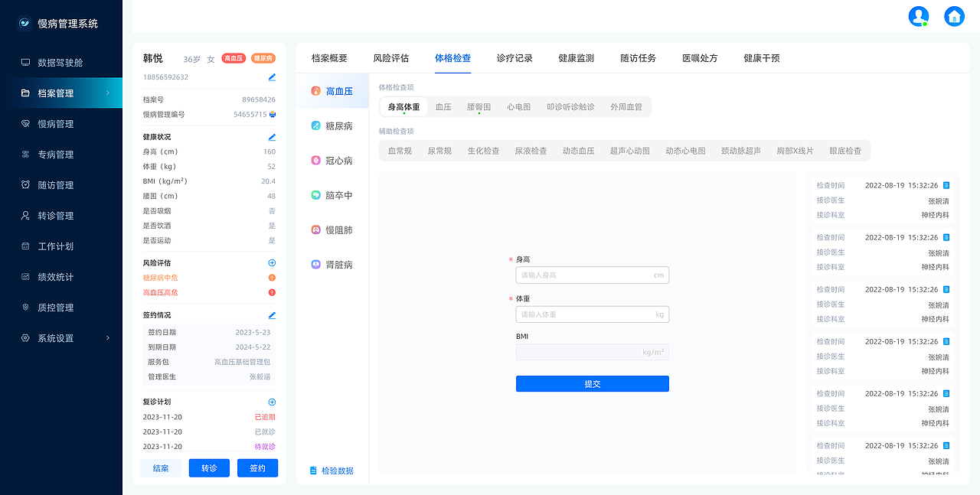The height and width of the screenshot is (495, 980).
Task: Switch to 风险评估 tab
Action: click(x=391, y=58)
